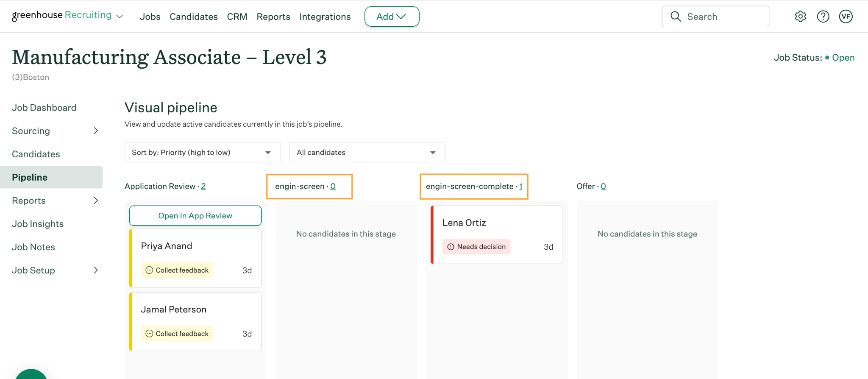Click Priya Anand's collect feedback icon
This screenshot has height=379, width=868.
click(149, 270)
